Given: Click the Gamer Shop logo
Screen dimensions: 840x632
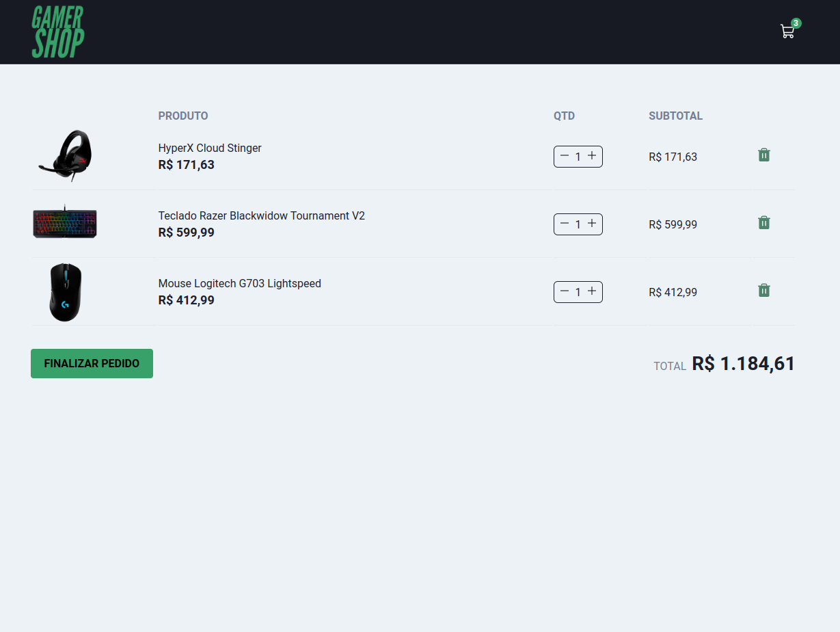Looking at the screenshot, I should 58,32.
